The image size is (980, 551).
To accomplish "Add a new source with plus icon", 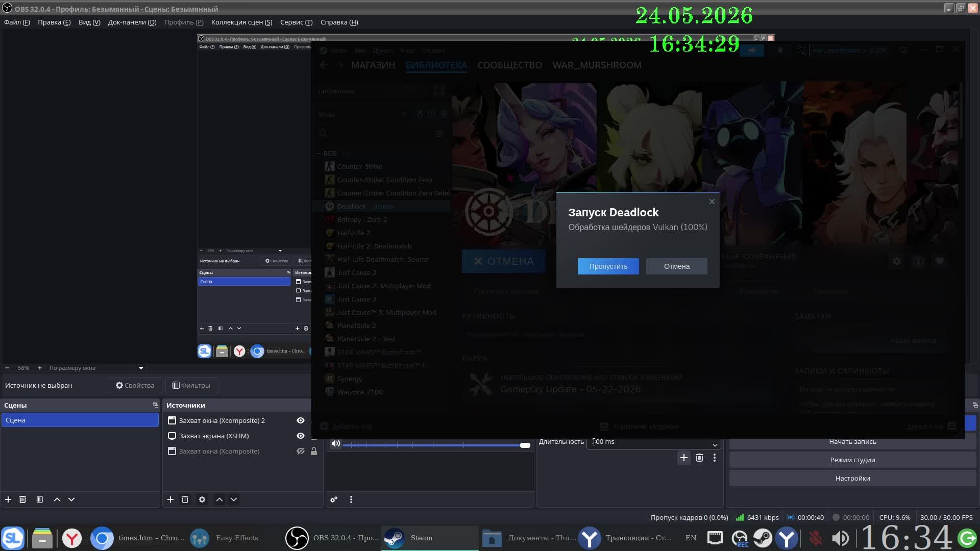I will pyautogui.click(x=170, y=499).
